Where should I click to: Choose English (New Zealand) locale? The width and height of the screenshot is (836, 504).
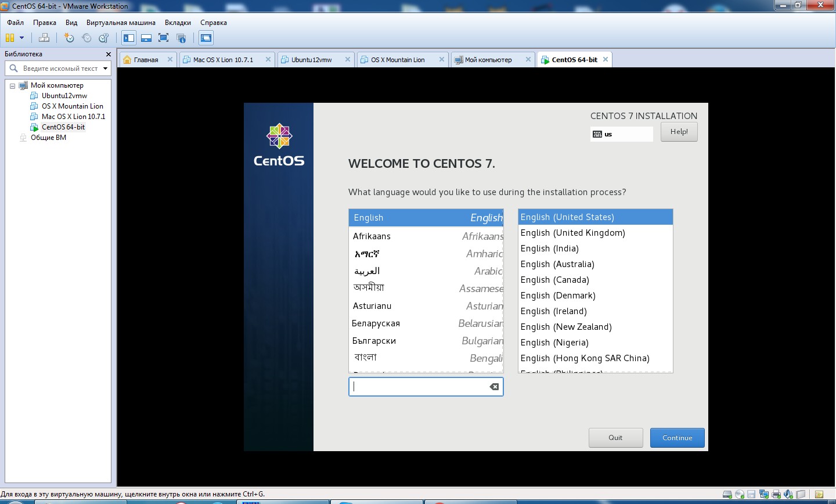point(595,327)
